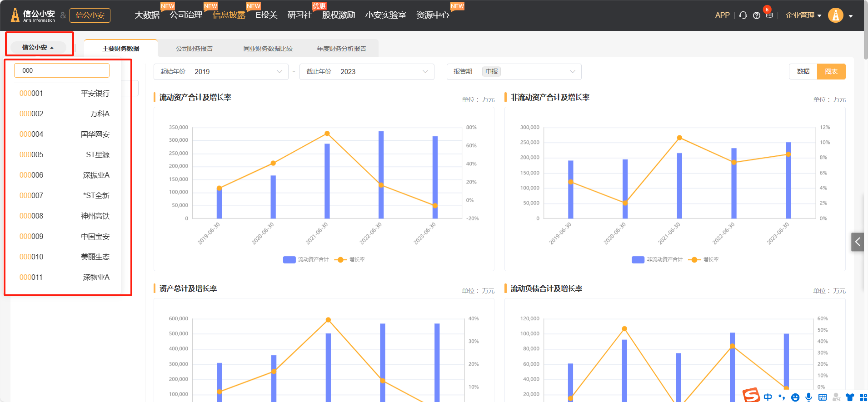Click the Sogou input method logo
The height and width of the screenshot is (402, 868).
tap(752, 395)
